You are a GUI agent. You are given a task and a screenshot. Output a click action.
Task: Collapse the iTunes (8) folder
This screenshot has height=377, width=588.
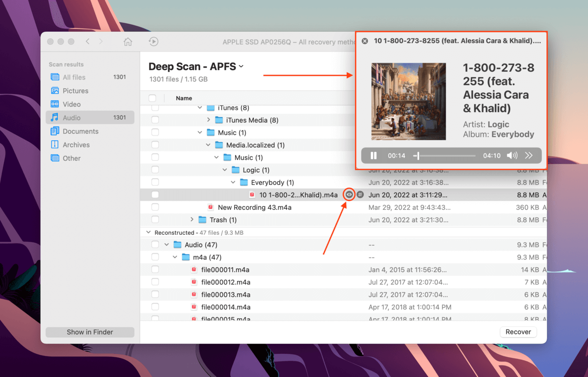point(199,108)
